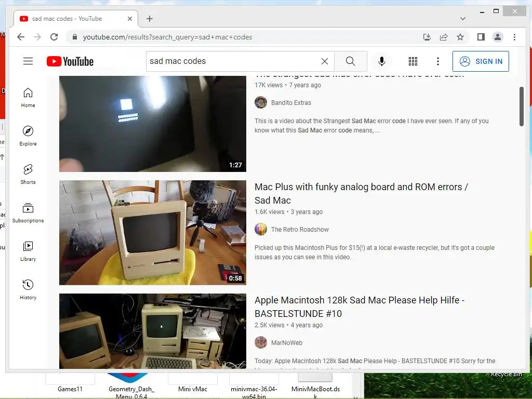Clear the search box with the X
532x399 pixels.
325,61
